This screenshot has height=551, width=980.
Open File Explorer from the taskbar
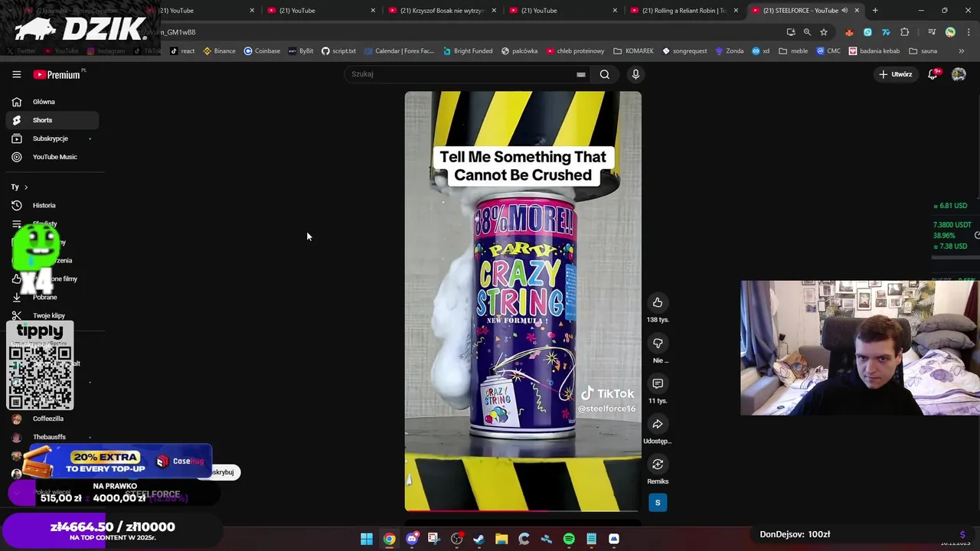click(501, 539)
